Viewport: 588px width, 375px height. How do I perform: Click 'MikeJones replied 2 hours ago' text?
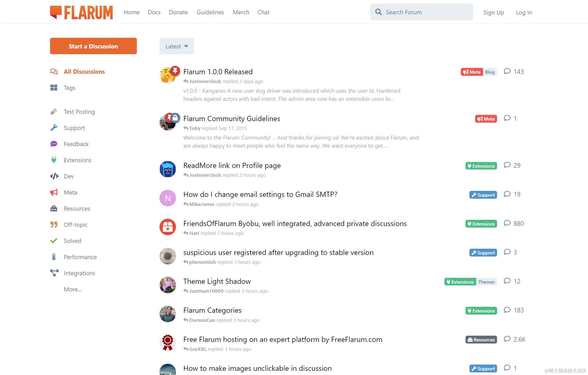221,204
